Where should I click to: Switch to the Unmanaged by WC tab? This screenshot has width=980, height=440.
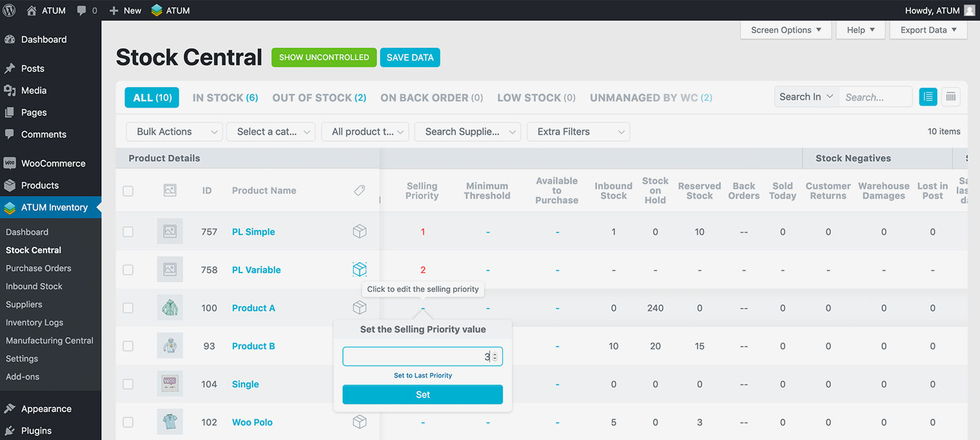tap(651, 98)
